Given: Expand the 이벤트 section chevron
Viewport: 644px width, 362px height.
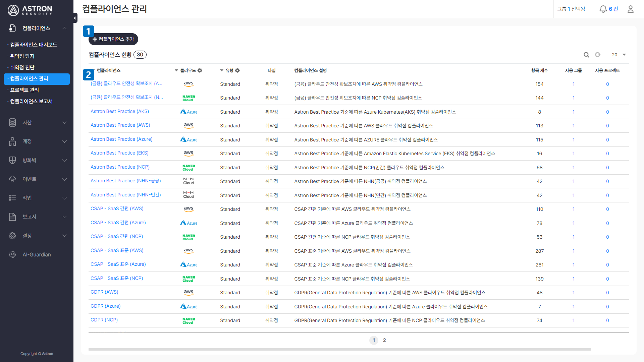Looking at the screenshot, I should pos(64,179).
